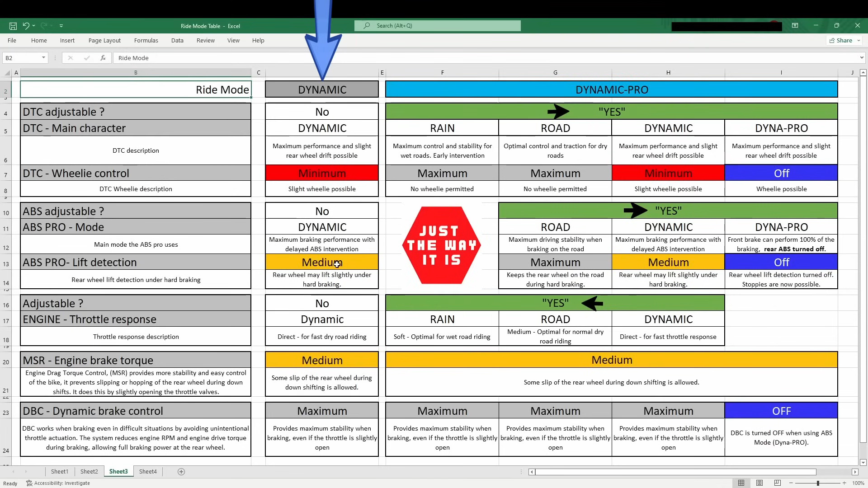Open the Review ribbon tab
868x488 pixels.
click(x=206, y=40)
